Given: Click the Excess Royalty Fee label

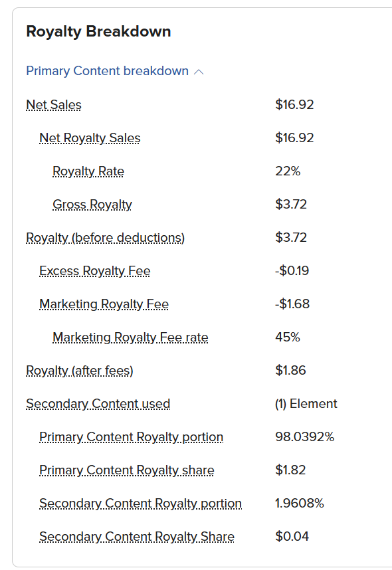Looking at the screenshot, I should (x=95, y=271).
